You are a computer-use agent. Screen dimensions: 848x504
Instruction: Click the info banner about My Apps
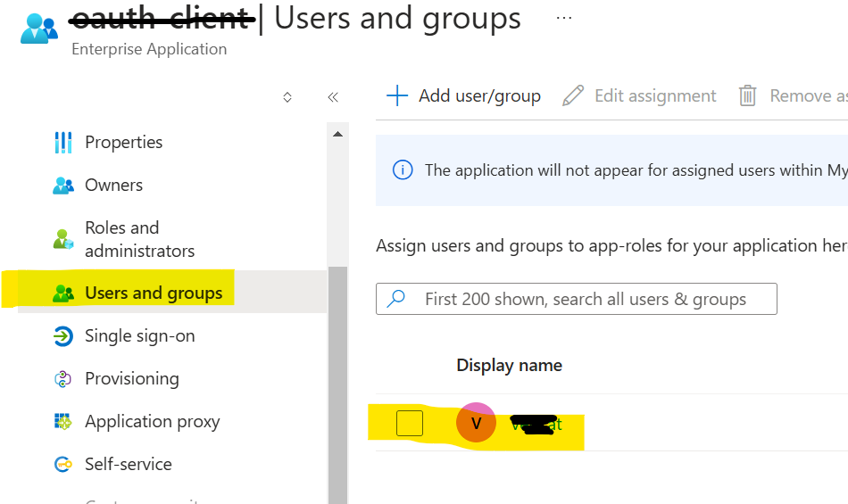pos(611,170)
